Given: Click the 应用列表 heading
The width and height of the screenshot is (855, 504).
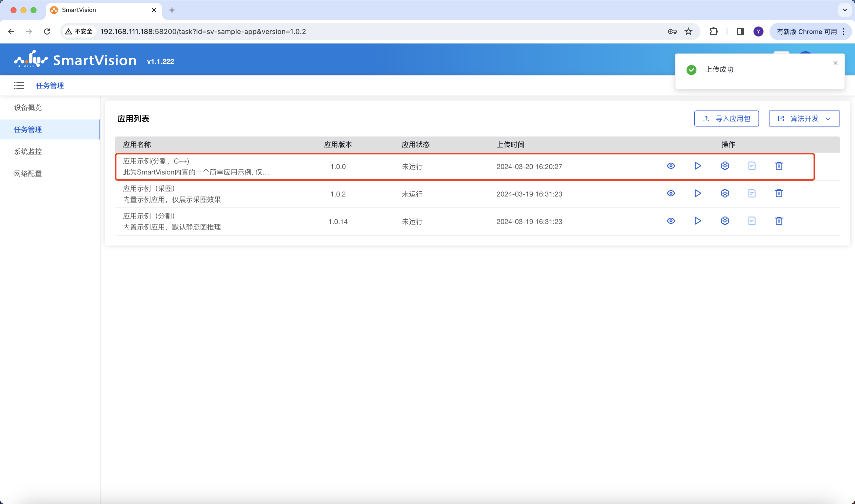Looking at the screenshot, I should (x=133, y=119).
